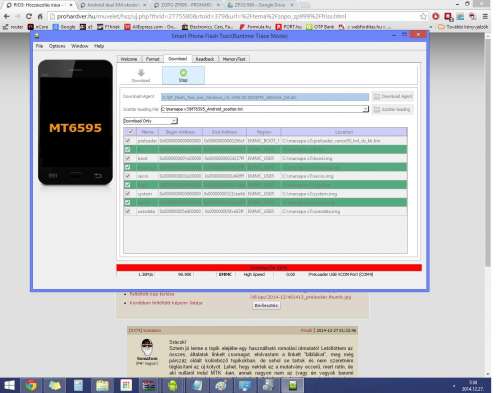Open the File menu in flash tool
The height and width of the screenshot is (393, 500).
tap(39, 46)
